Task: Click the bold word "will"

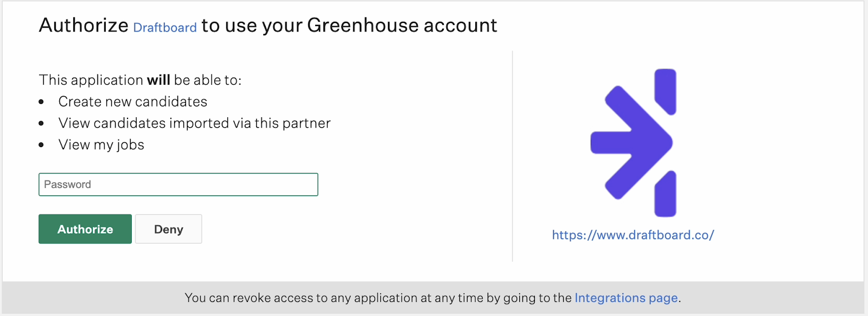Action: [x=158, y=80]
